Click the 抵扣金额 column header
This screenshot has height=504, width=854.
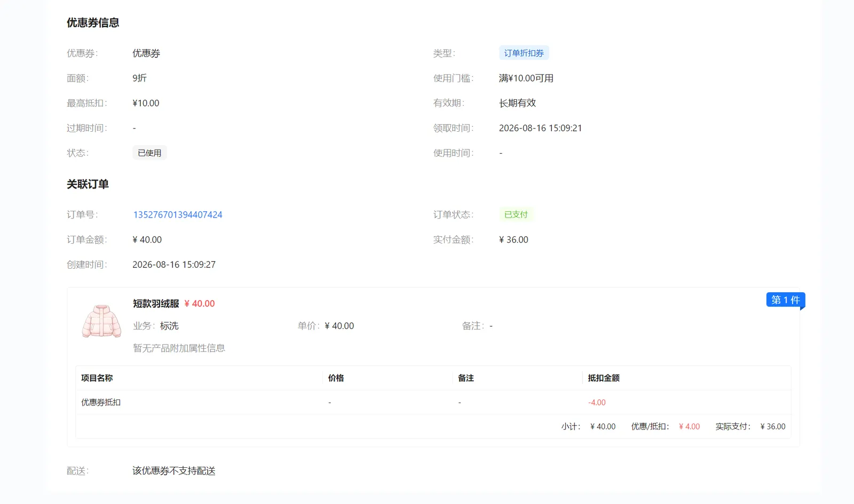point(604,378)
